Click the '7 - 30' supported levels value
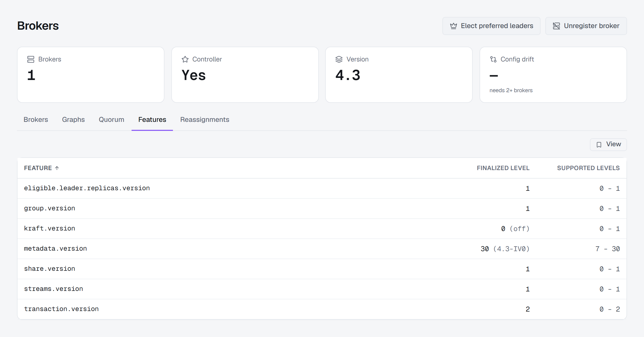This screenshot has width=644, height=337. pyautogui.click(x=608, y=249)
